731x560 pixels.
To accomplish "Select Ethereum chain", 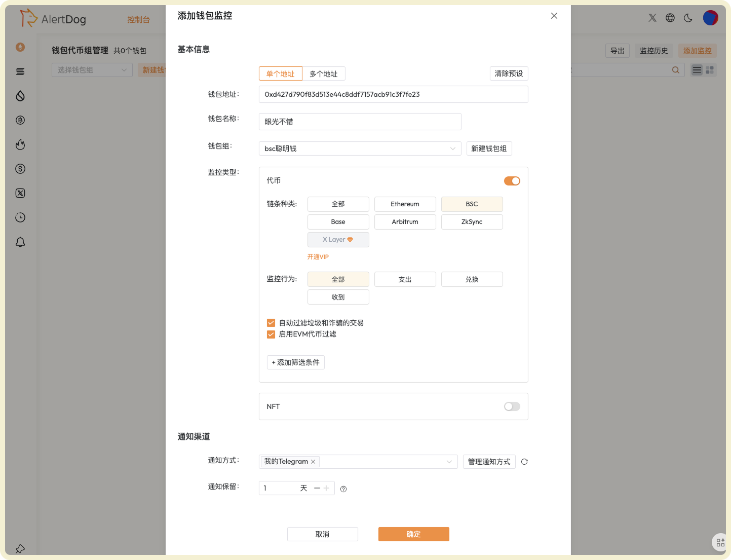I will (x=405, y=204).
